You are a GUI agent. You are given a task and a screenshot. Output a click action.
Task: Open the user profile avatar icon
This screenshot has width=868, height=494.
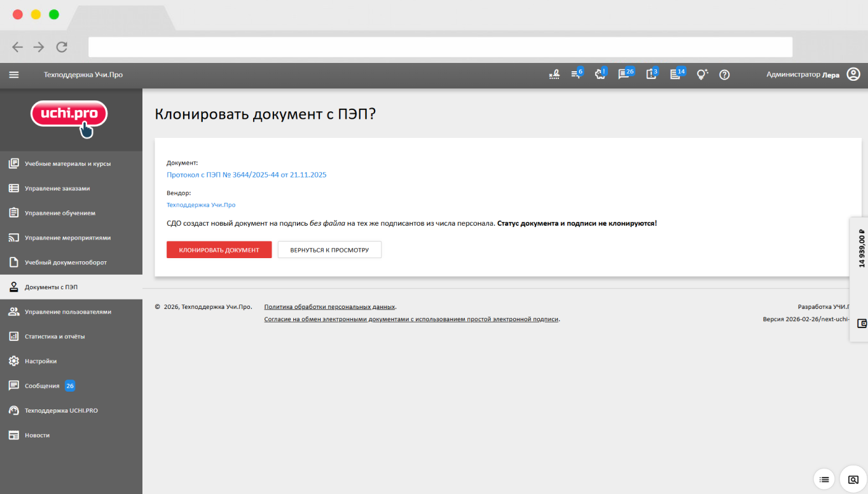[853, 74]
